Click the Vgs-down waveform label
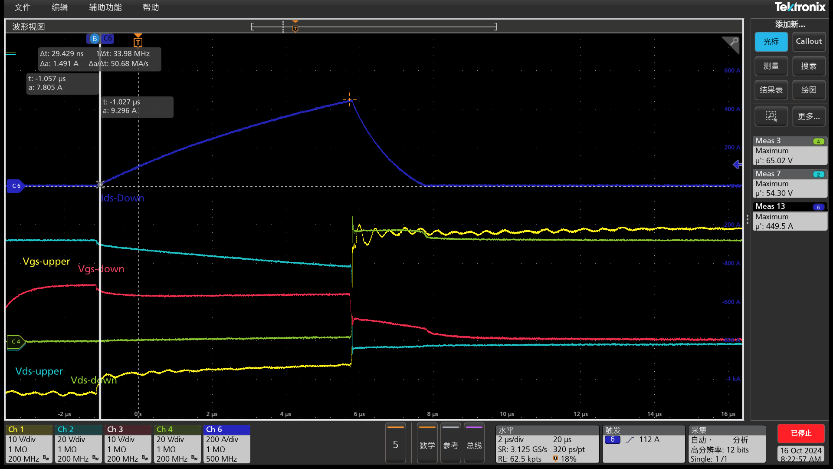833x469 pixels. pyautogui.click(x=101, y=269)
